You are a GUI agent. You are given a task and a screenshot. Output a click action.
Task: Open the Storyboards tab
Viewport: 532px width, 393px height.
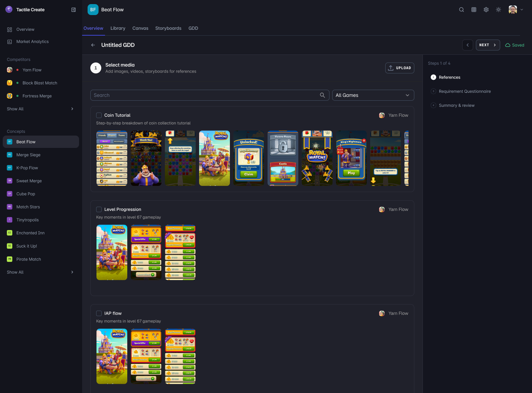(x=168, y=28)
